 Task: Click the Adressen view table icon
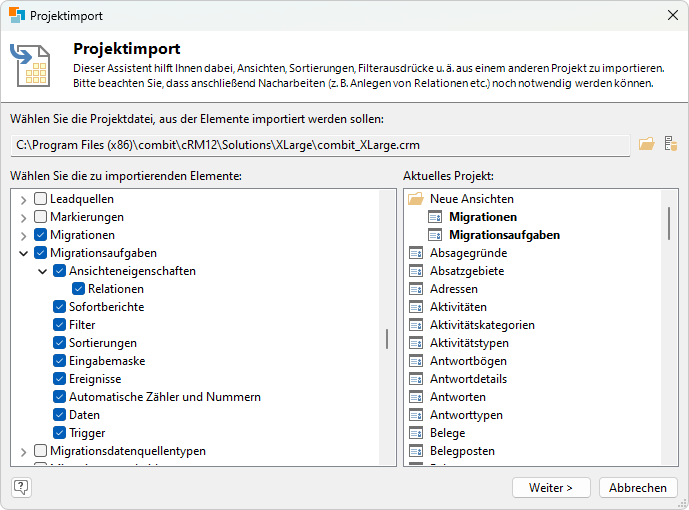pos(416,289)
